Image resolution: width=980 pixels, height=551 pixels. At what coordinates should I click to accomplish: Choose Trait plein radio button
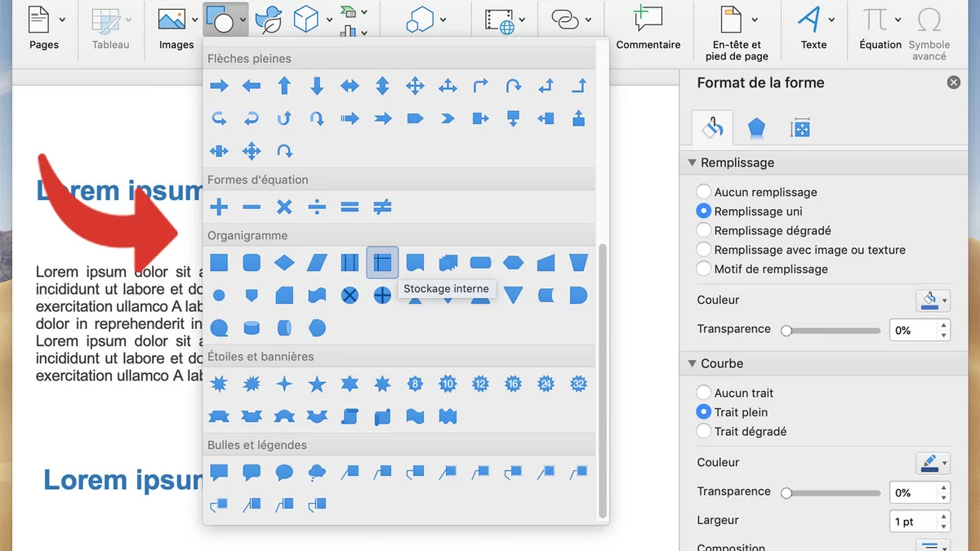pos(703,412)
